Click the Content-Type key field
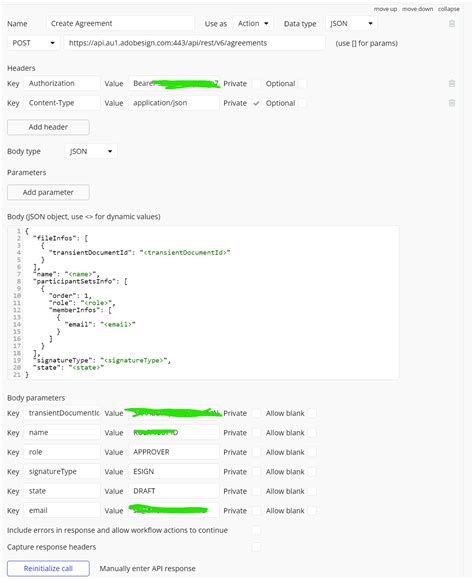This screenshot has width=474, height=580. tap(62, 103)
